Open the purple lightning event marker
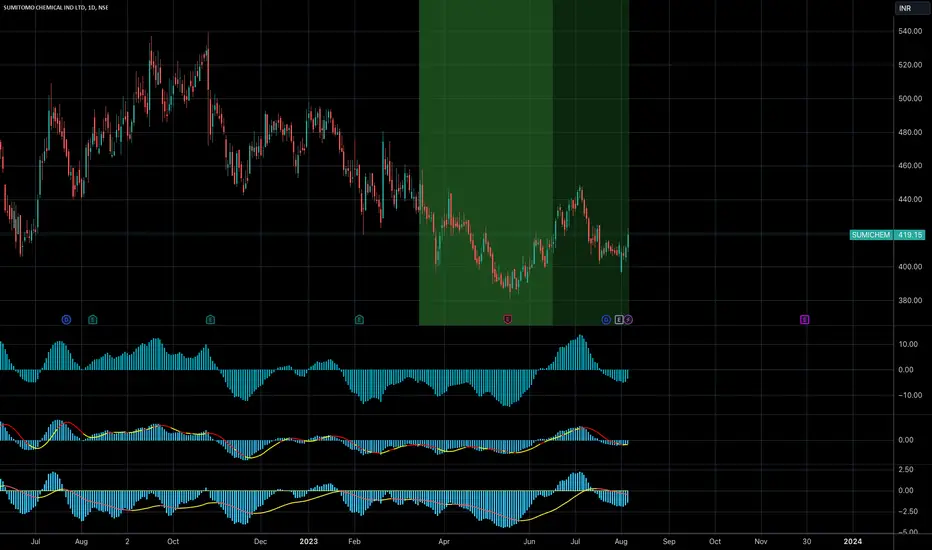 pos(628,320)
